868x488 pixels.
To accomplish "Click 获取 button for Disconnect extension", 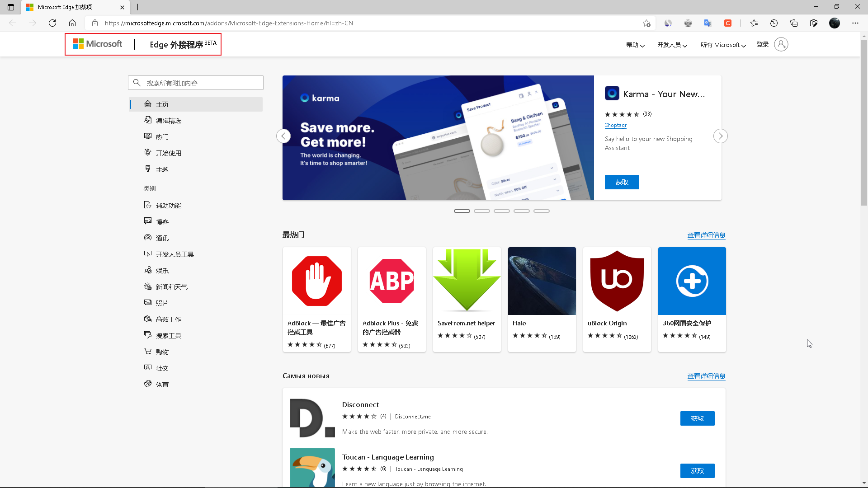I will [x=697, y=418].
